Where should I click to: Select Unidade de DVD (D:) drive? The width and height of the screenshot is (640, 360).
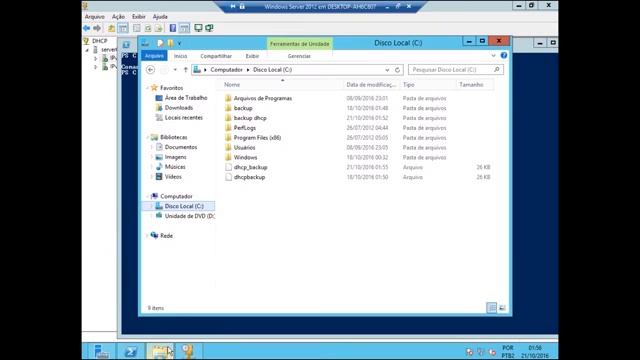point(189,216)
